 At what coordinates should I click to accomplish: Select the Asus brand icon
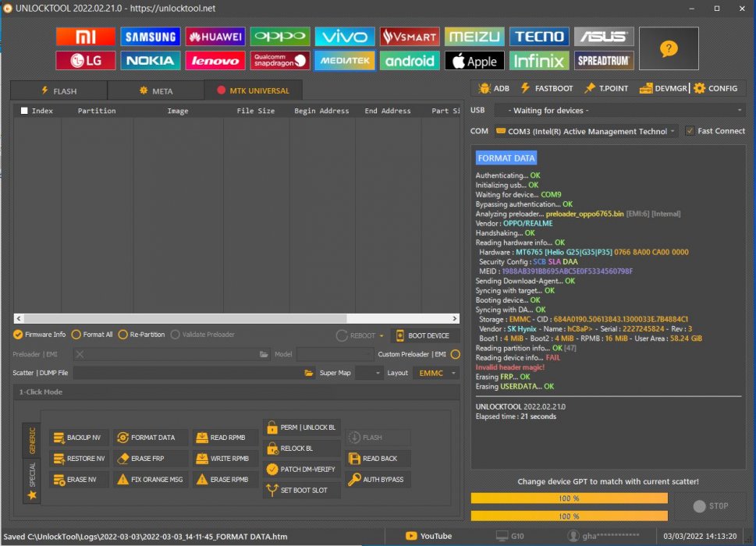point(604,37)
